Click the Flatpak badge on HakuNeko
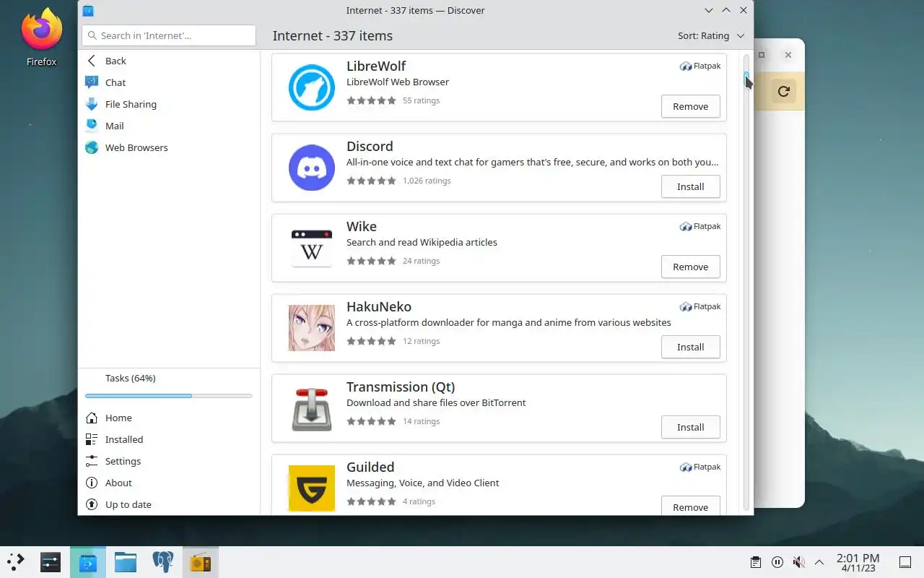The height and width of the screenshot is (578, 924). pos(700,306)
